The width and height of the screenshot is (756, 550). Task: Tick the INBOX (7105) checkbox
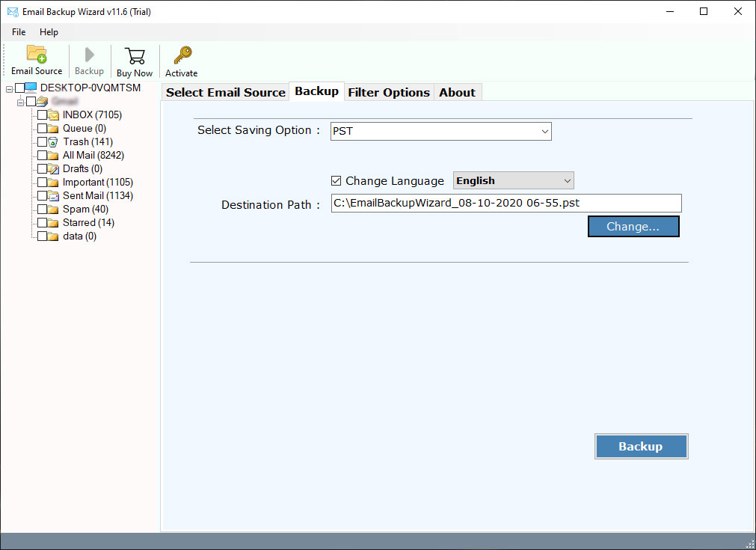43,114
